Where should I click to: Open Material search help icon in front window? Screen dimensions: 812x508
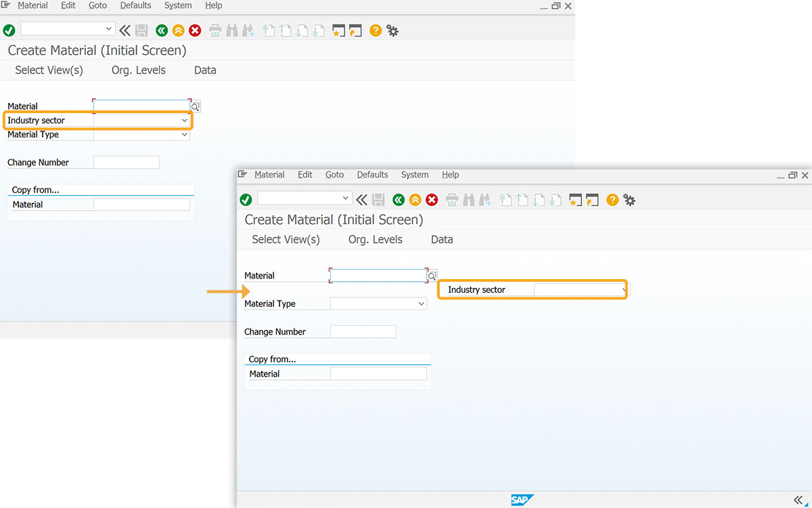[x=432, y=276]
